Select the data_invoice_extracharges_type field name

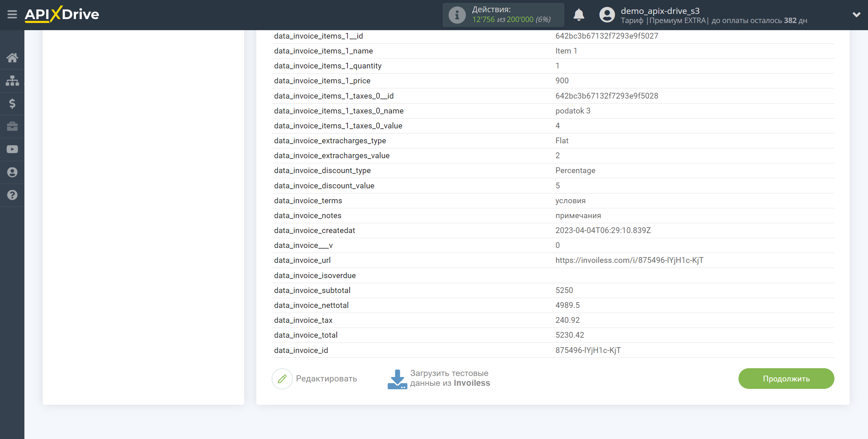pyautogui.click(x=330, y=141)
